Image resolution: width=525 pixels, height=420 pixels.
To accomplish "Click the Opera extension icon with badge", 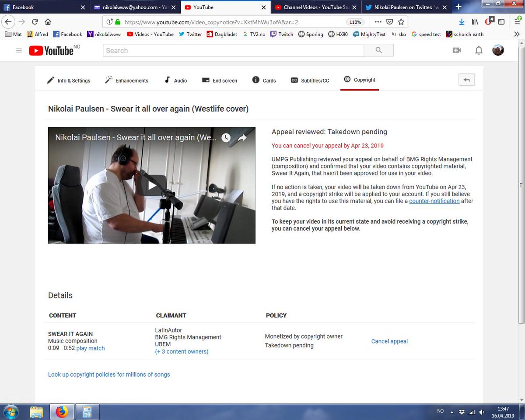I will 489,21.
